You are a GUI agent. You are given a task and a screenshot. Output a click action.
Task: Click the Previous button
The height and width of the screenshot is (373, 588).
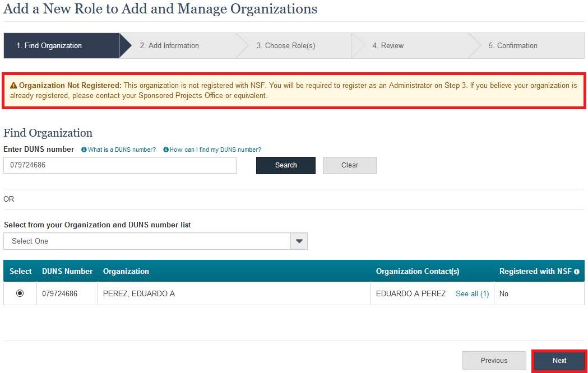(494, 361)
